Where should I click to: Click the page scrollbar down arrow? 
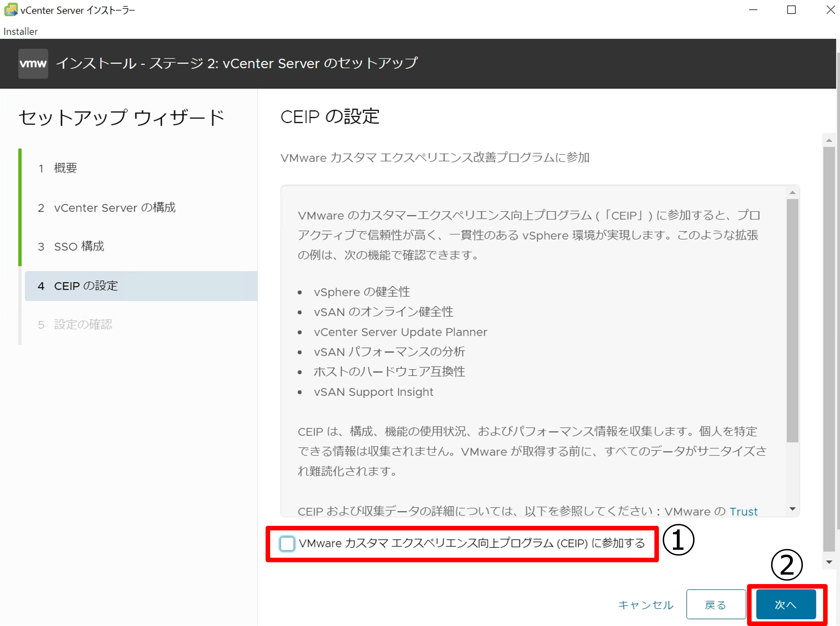coord(829,562)
